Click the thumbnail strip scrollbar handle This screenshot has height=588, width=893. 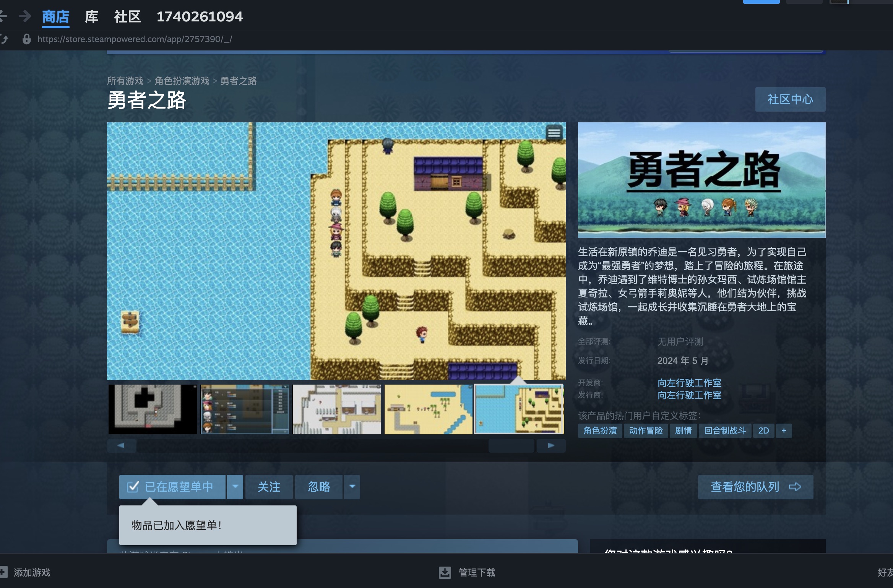point(511,445)
